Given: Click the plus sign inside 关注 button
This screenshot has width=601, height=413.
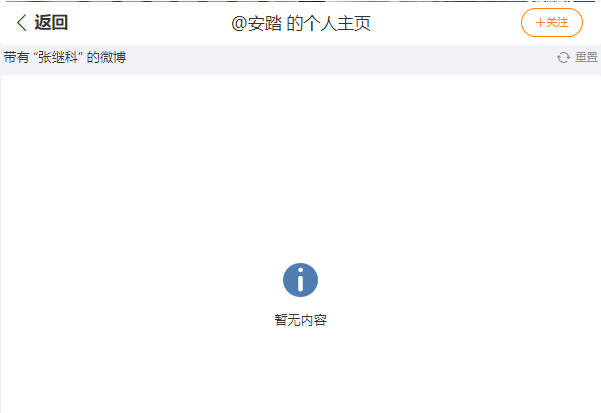Looking at the screenshot, I should click(540, 23).
